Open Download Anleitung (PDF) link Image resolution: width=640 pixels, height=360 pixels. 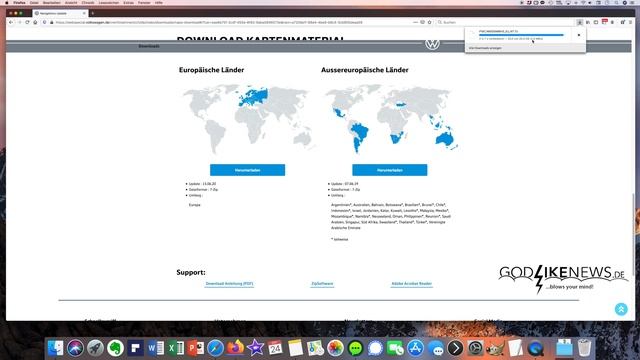click(x=229, y=283)
